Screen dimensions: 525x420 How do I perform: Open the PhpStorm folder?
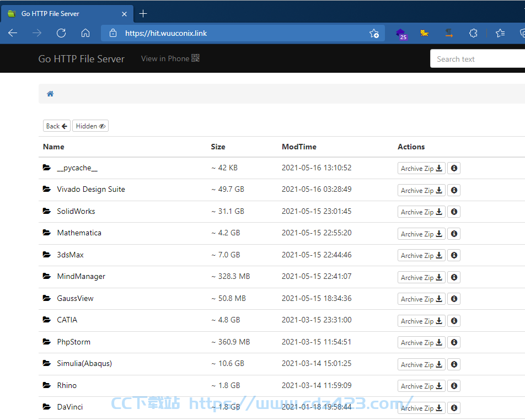click(x=74, y=342)
